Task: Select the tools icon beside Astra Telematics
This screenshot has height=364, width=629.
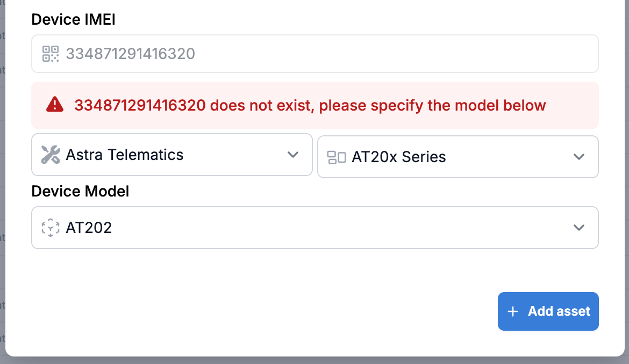Action: tap(50, 155)
